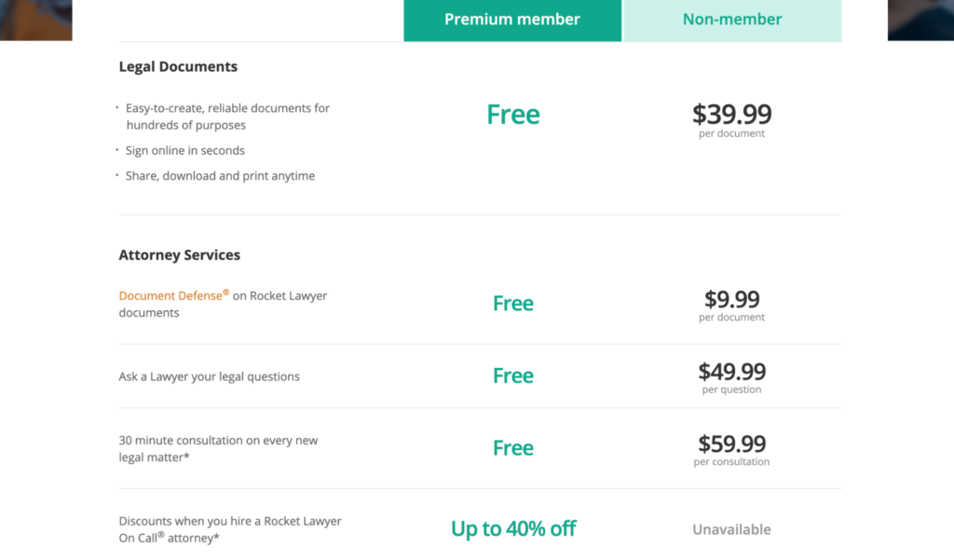The width and height of the screenshot is (954, 560).
Task: Click the 30 minute consultation description text
Action: (x=218, y=448)
